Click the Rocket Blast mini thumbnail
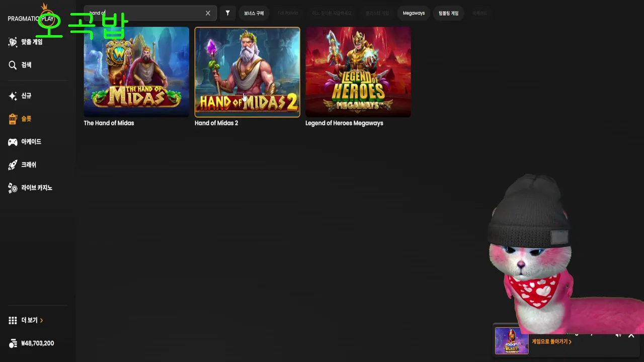The image size is (644, 362). pyautogui.click(x=512, y=341)
